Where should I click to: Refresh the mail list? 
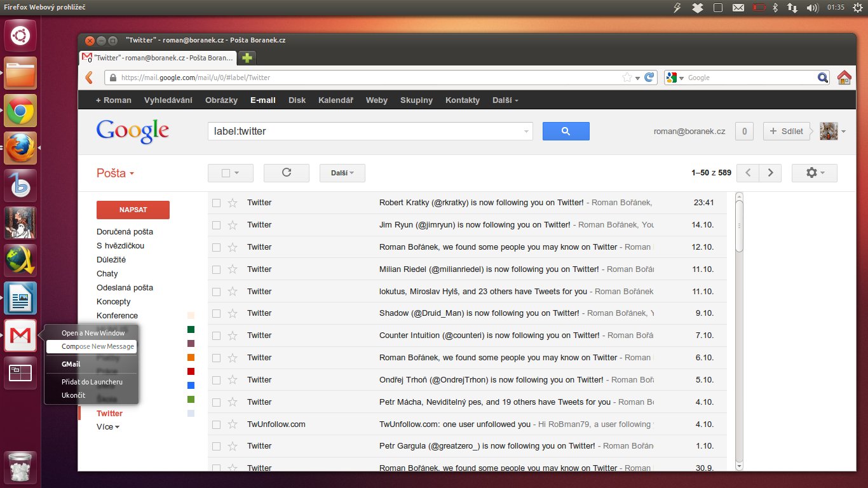coord(286,173)
